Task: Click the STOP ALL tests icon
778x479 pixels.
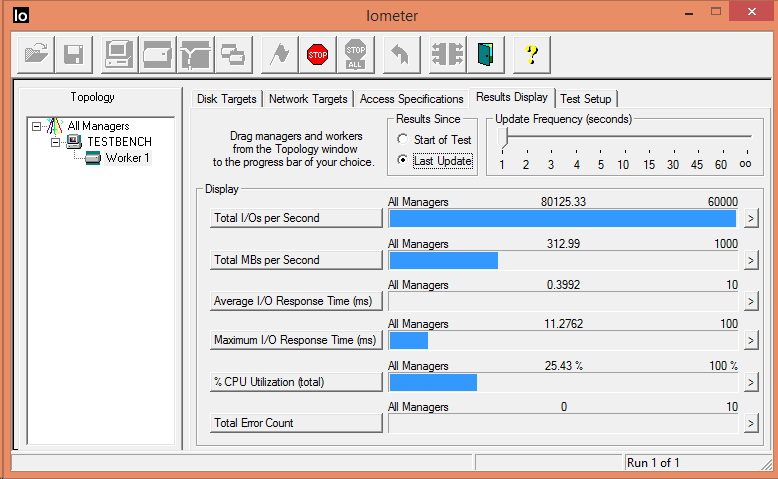Action: [x=355, y=54]
